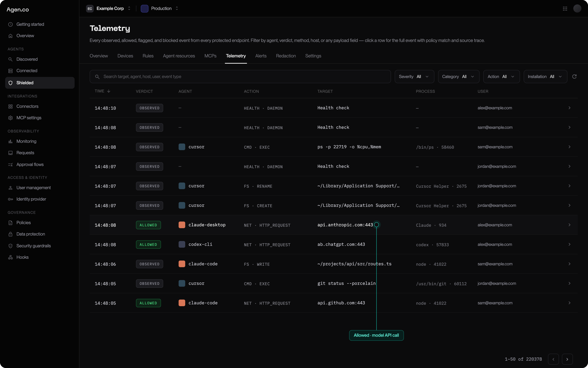Click the Monitoring bar chart icon
The height and width of the screenshot is (368, 588).
click(x=10, y=141)
